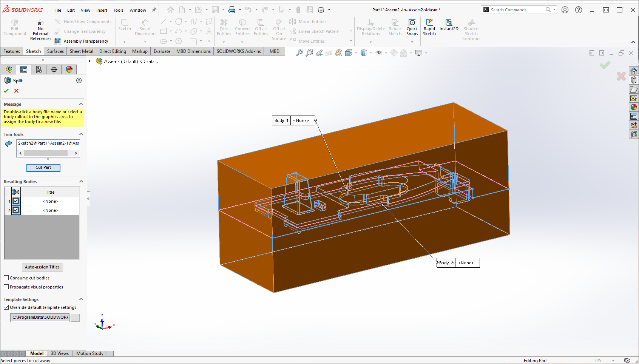
Task: Enable Consume cut bodies
Action: 6,278
